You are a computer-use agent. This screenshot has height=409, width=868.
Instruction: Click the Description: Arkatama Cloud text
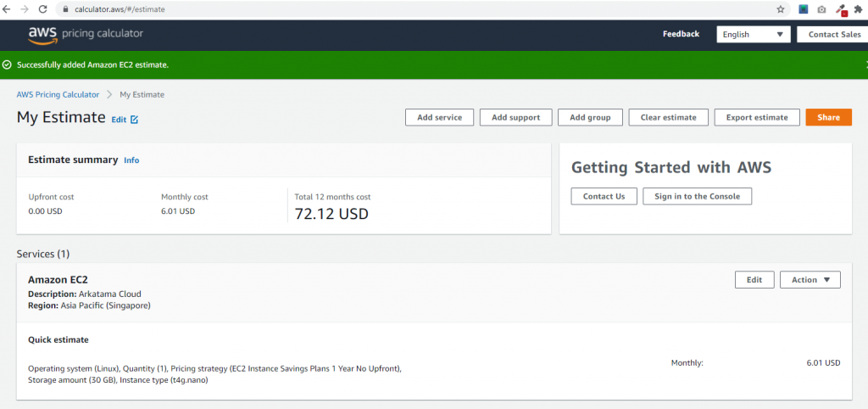[85, 294]
